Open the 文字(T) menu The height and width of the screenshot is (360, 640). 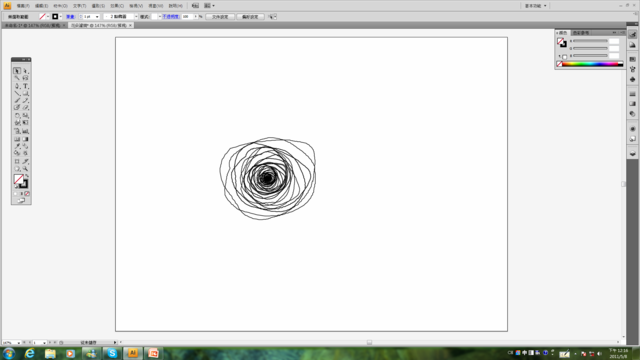click(79, 6)
